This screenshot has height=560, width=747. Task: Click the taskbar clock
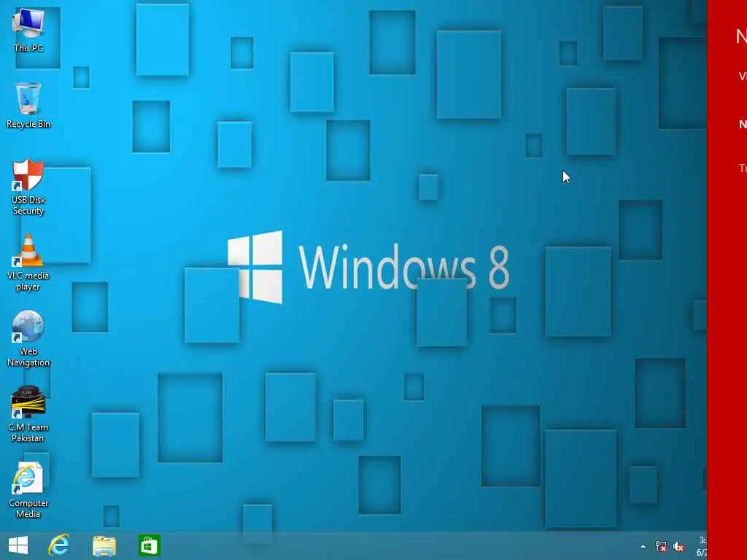point(702,546)
